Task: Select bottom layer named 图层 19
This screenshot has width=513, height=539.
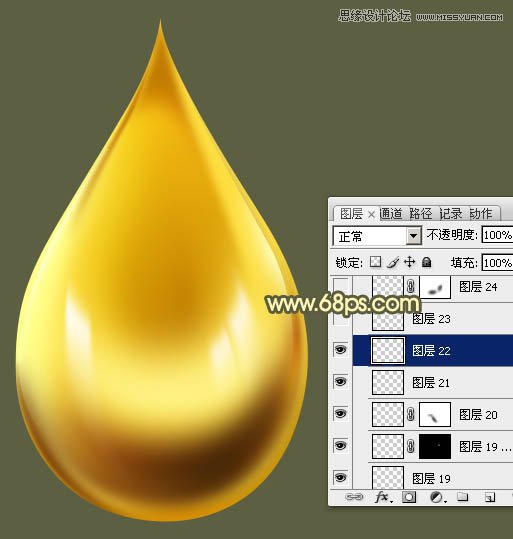Action: (431, 478)
